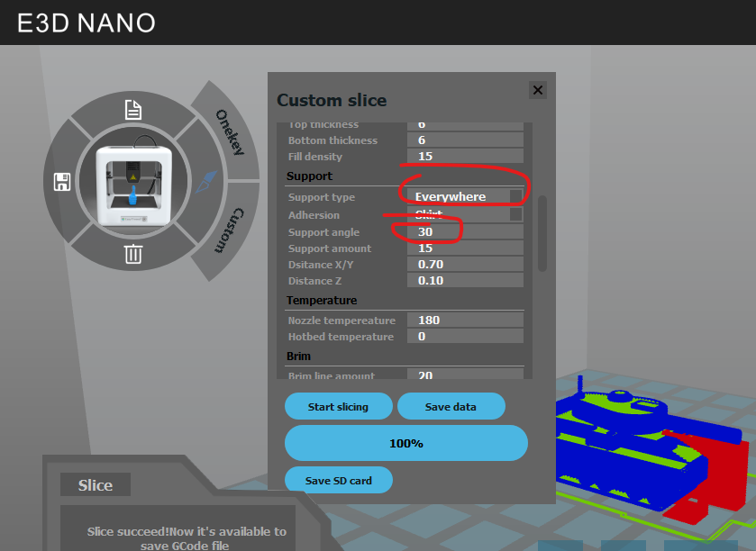Edit the Hotbed temperature value
This screenshot has width=756, height=551.
465,336
